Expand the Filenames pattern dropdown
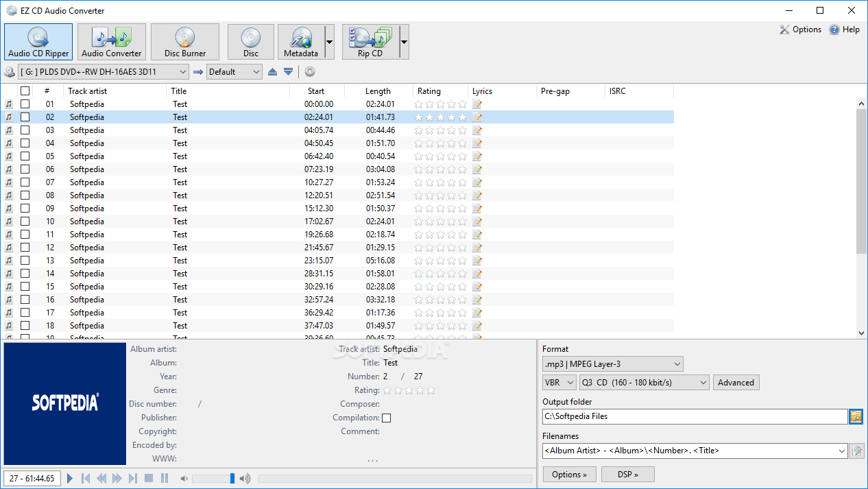This screenshot has height=489, width=868. 842,451
